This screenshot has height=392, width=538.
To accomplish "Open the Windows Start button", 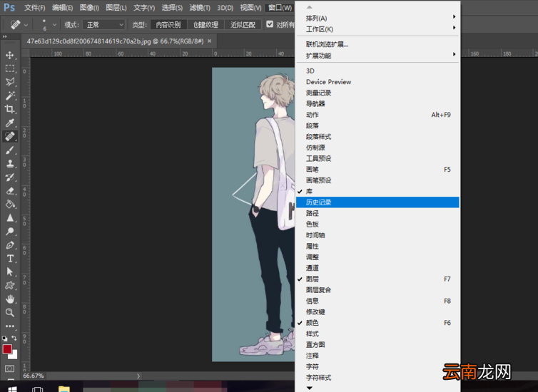I will click(12, 389).
